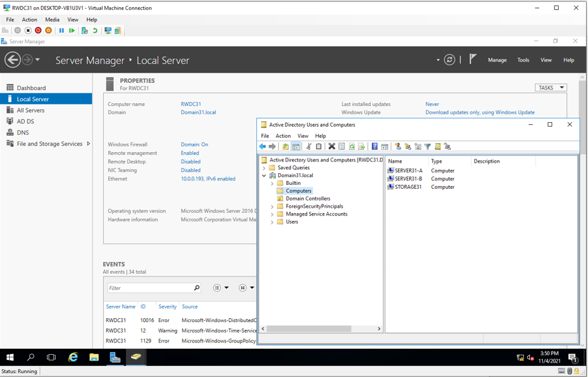Expand the Builtin container
This screenshot has height=377, width=588.
(x=272, y=183)
